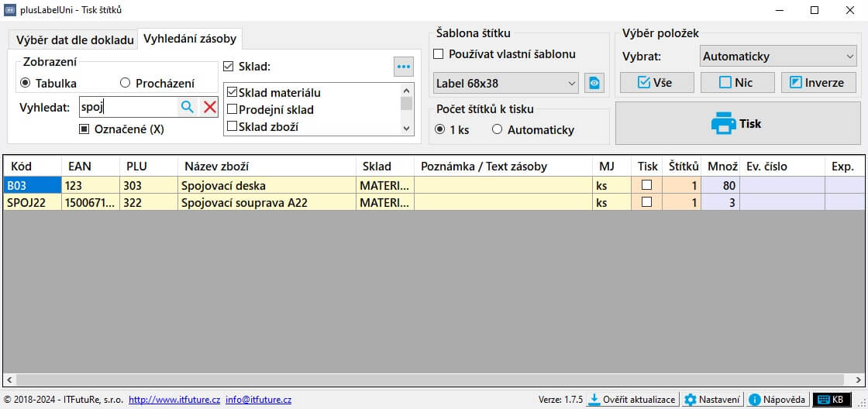Click the table horizontal scrollbar thumb

[429, 380]
